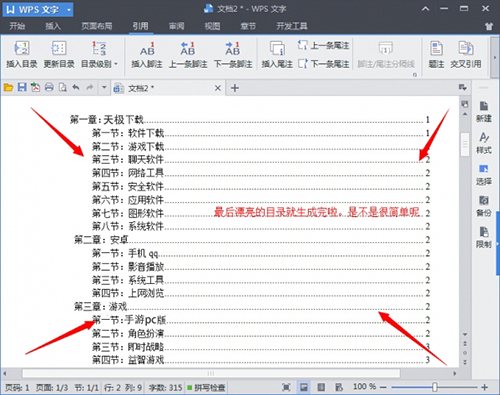Open the TOC level dropdown (目录级别)
Screen dimensions: 500x395
[99, 55]
